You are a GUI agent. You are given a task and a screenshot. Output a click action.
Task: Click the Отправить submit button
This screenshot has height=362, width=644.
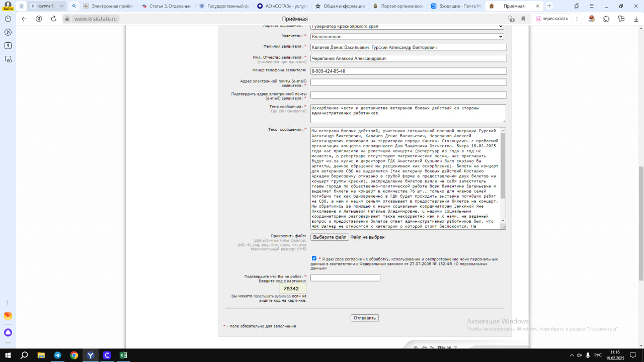tap(365, 318)
